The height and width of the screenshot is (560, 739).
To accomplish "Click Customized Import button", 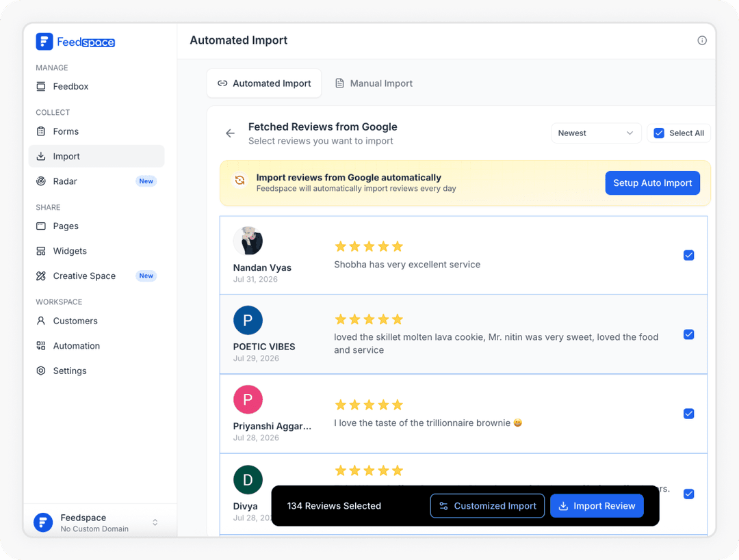I will tap(487, 506).
